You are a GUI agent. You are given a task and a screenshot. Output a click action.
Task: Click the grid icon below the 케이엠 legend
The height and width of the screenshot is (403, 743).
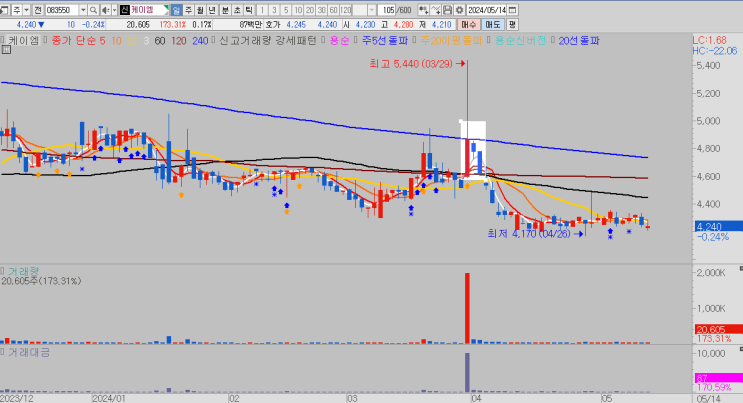tap(6, 49)
